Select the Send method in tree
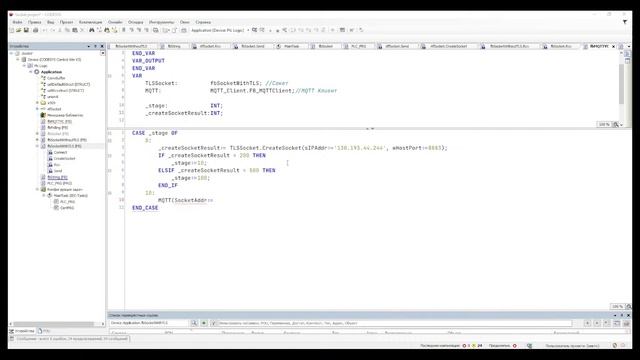The height and width of the screenshot is (360, 640). (x=58, y=171)
